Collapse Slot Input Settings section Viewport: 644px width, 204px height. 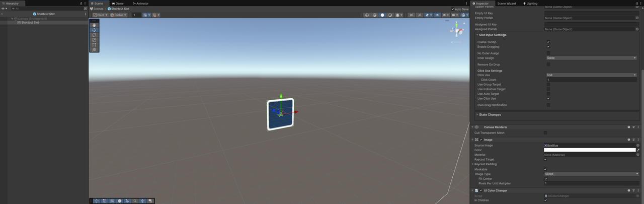pyautogui.click(x=477, y=35)
